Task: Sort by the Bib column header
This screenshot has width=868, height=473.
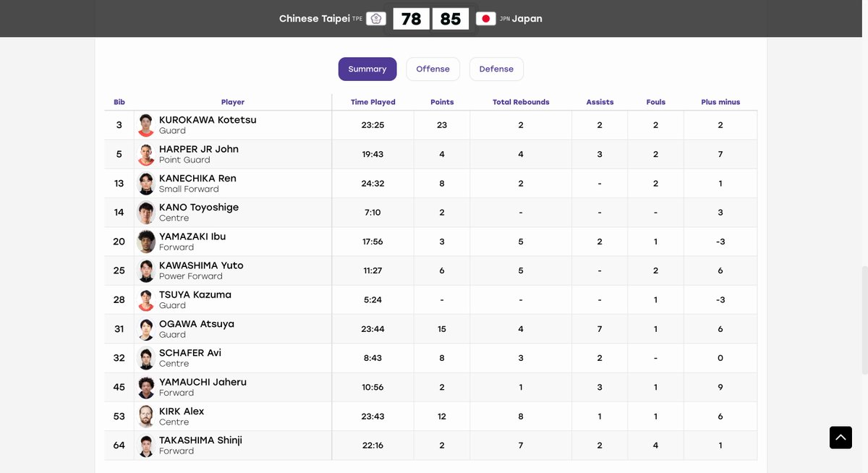Action: [x=119, y=102]
